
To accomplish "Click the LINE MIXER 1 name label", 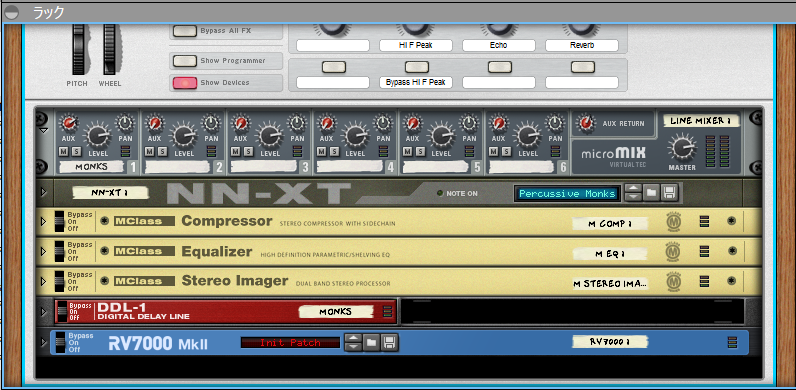I will pyautogui.click(x=701, y=120).
